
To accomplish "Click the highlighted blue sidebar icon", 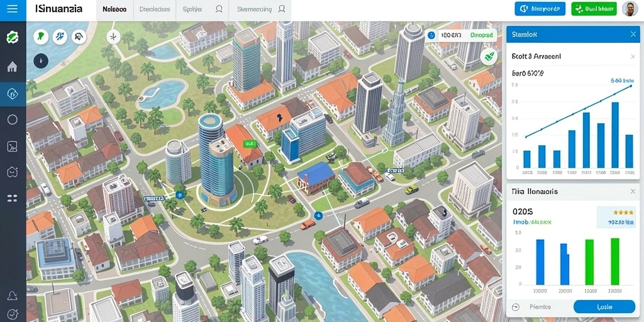I will tap(13, 94).
